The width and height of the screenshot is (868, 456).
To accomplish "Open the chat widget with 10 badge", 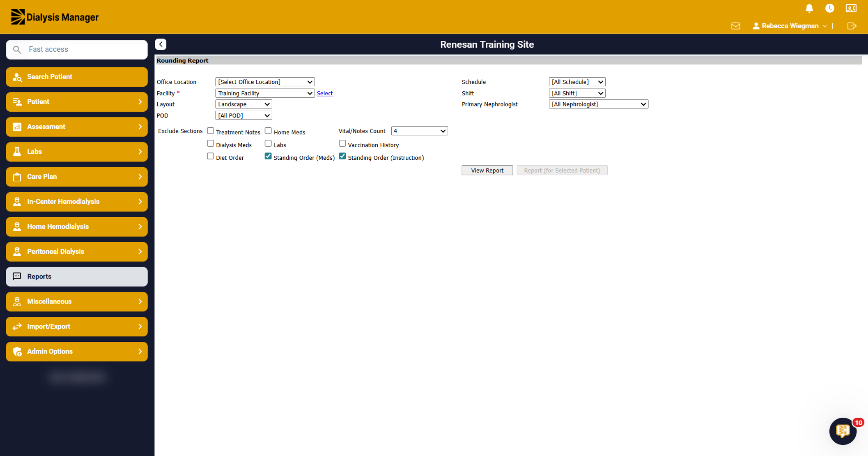I will [x=843, y=431].
